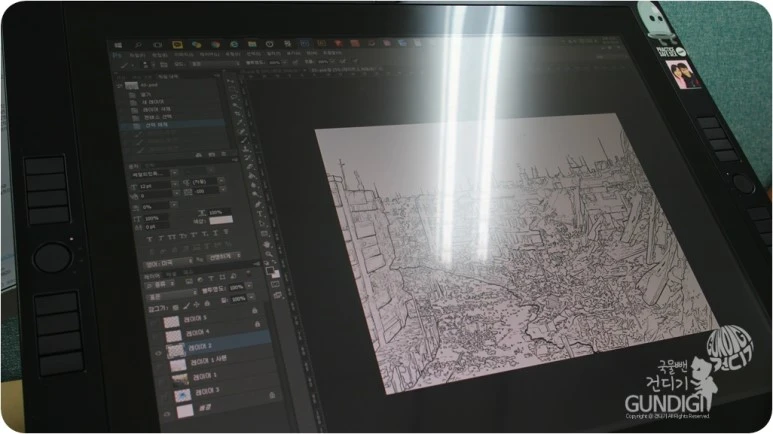Click the Windows Start button
Viewport: 773px width, 434px height.
(118, 45)
